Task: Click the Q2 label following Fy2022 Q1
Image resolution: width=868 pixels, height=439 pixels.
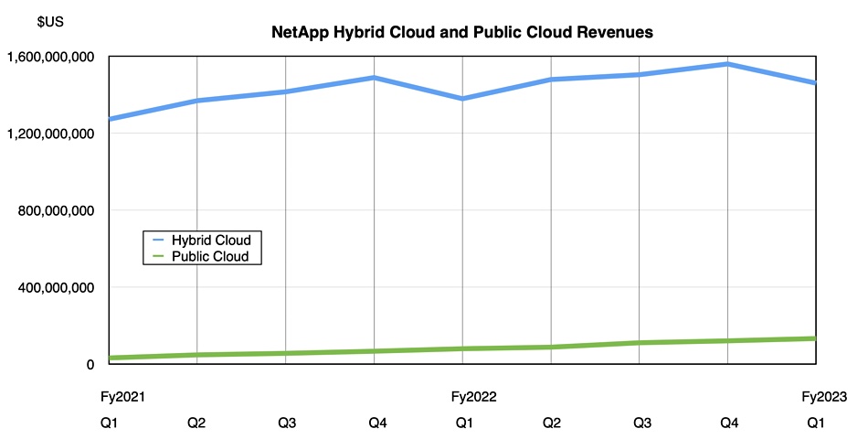Action: pos(551,423)
